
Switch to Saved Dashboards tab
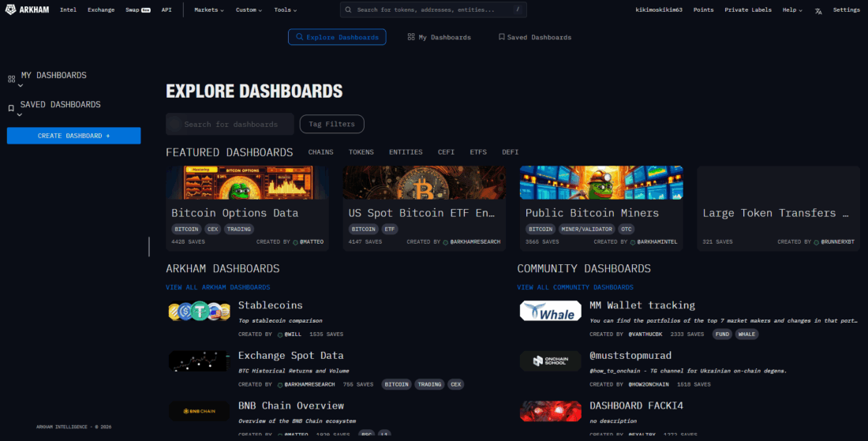(x=535, y=37)
